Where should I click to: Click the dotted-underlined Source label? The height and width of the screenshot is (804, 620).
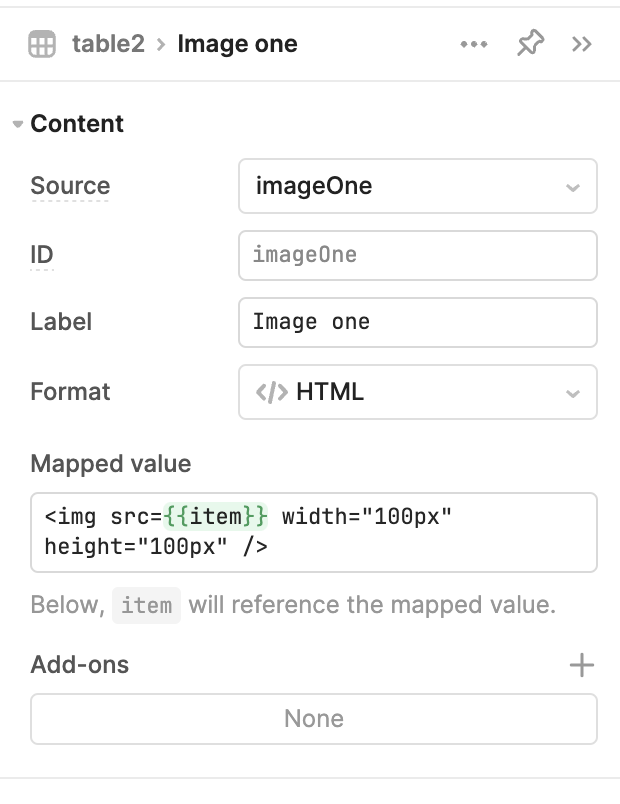pyautogui.click(x=70, y=186)
